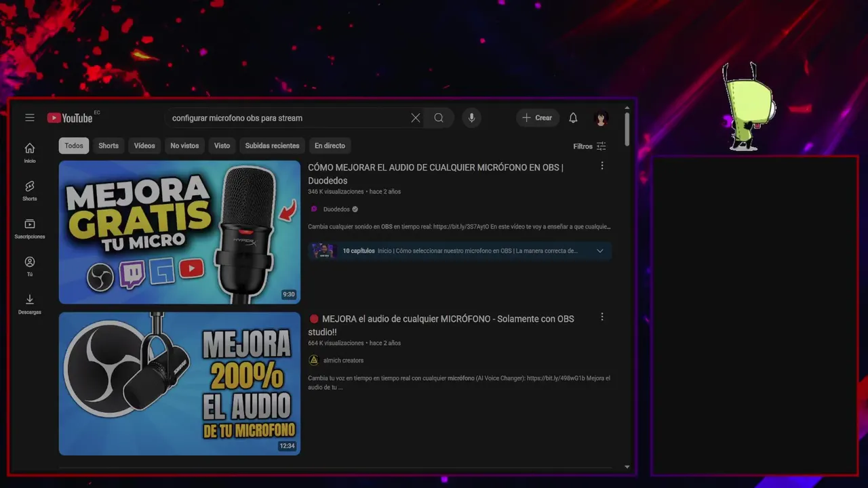Select the No vistos filter chip

184,146
